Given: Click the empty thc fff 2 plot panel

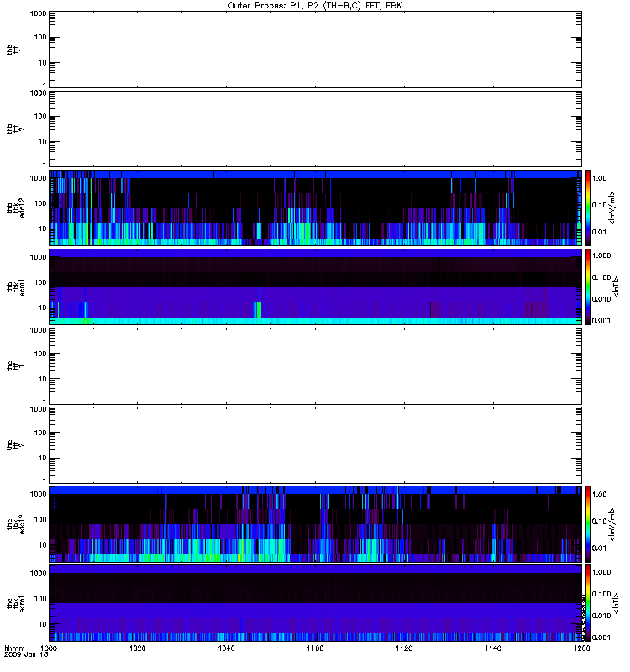Looking at the screenshot, I should (x=316, y=445).
